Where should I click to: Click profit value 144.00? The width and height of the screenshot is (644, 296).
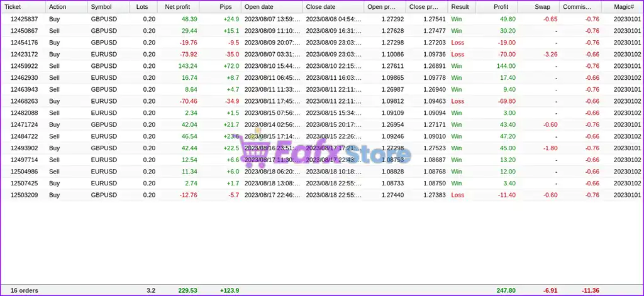(506, 66)
